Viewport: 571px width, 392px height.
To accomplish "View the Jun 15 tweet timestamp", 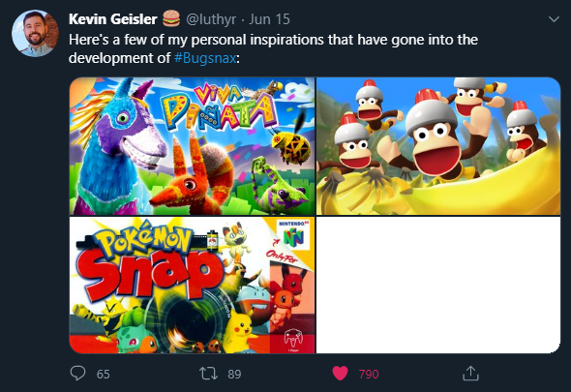I will 269,19.
